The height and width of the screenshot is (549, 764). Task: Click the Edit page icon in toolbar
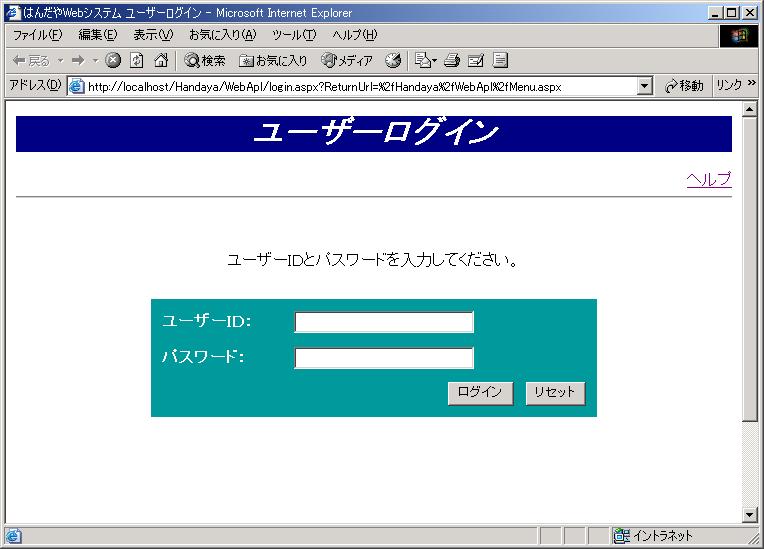coord(476,60)
